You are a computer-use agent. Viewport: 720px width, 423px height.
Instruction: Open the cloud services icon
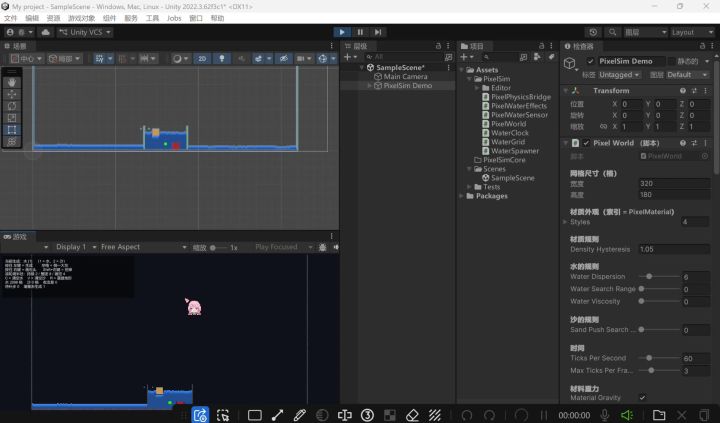tap(45, 32)
